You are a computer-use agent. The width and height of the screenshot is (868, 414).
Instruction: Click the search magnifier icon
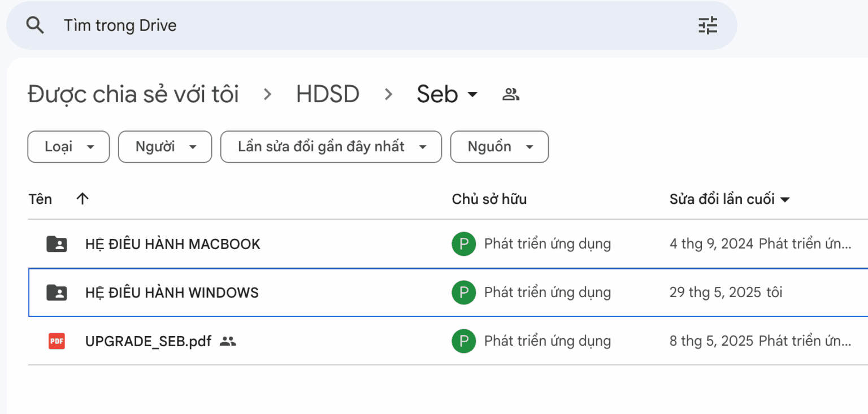(x=35, y=25)
